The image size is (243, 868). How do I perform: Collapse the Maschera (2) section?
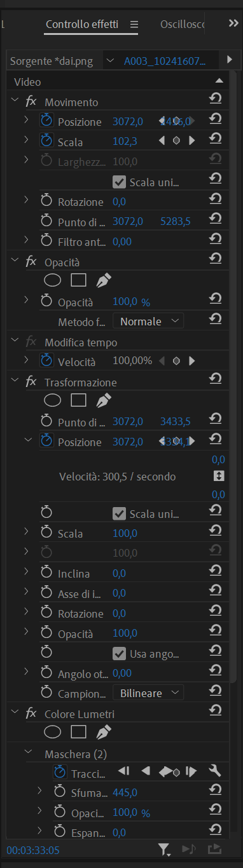coord(27,752)
